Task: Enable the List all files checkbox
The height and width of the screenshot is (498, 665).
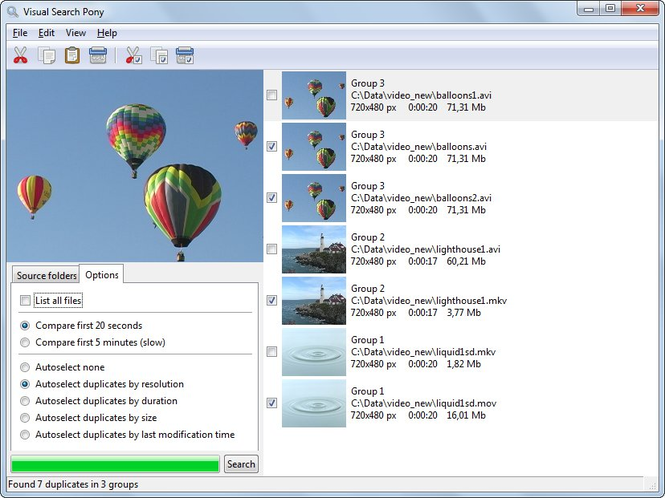Action: coord(25,301)
